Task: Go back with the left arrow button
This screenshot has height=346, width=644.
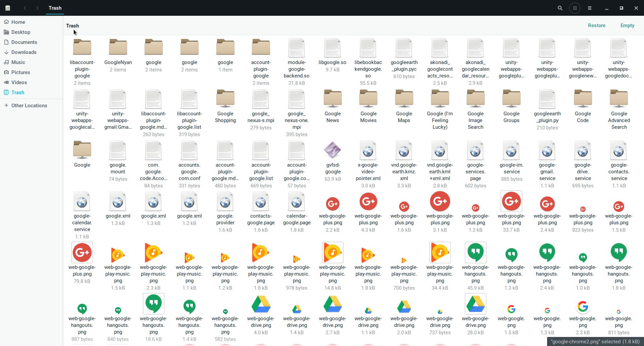Action: tap(25, 8)
